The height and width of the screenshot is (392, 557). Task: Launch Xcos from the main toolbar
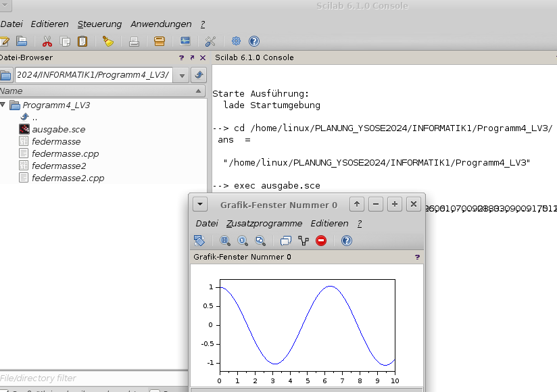click(185, 41)
